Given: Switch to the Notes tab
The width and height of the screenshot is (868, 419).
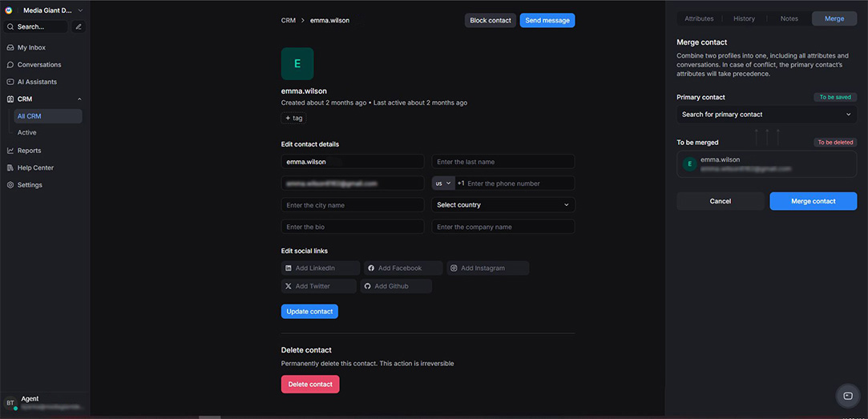Looking at the screenshot, I should click(x=789, y=18).
